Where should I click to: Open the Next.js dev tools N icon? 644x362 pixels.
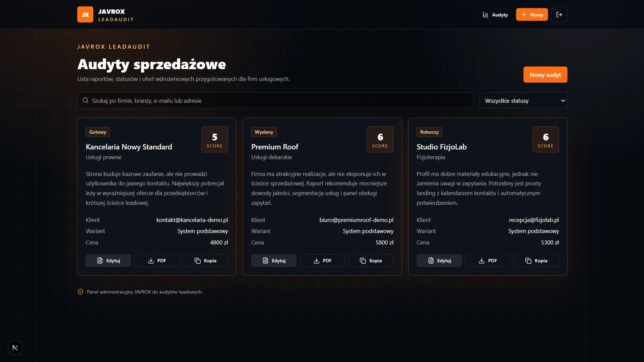coord(15,347)
